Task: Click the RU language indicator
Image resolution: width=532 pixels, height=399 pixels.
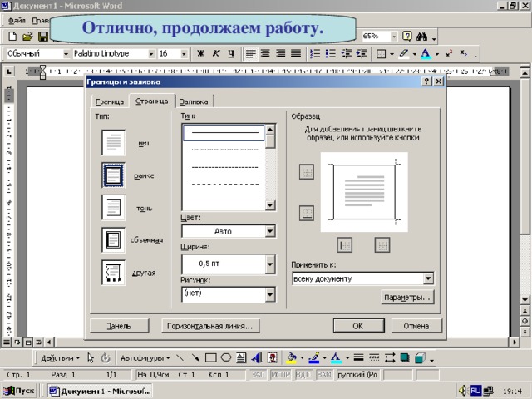Action: [475, 391]
